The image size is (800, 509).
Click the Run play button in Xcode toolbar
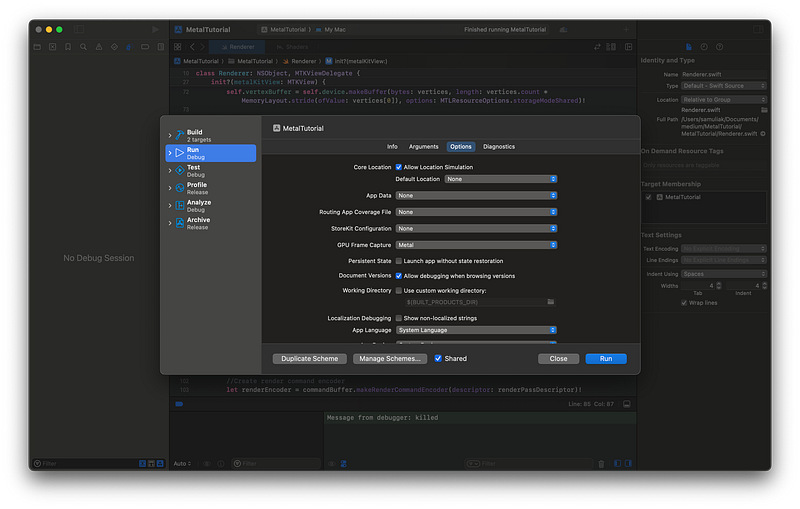[x=156, y=30]
